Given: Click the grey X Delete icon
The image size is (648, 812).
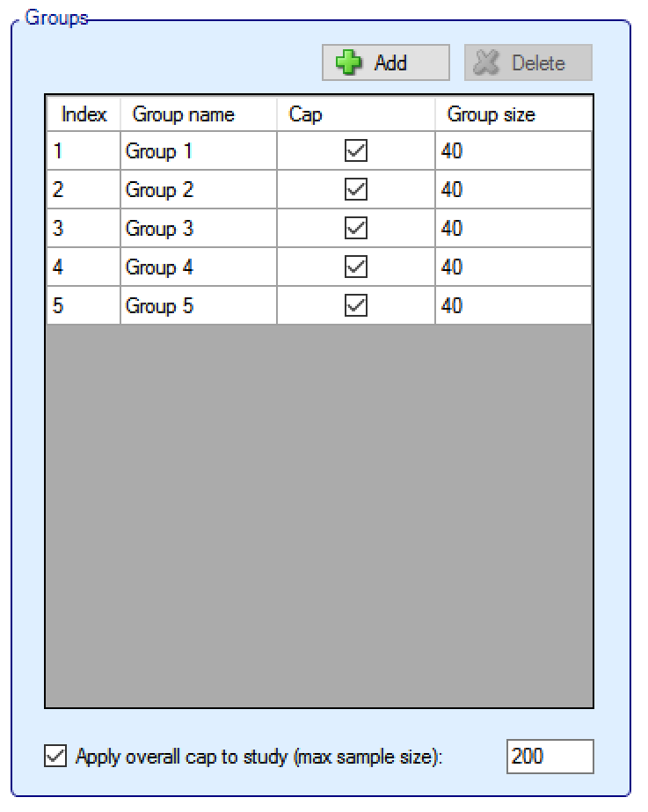Looking at the screenshot, I should coord(486,63).
